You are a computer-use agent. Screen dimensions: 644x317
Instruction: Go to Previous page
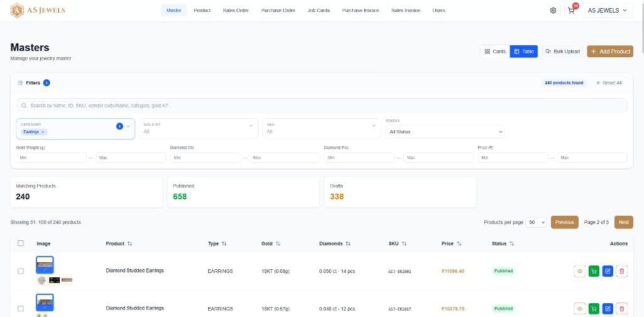(x=564, y=222)
